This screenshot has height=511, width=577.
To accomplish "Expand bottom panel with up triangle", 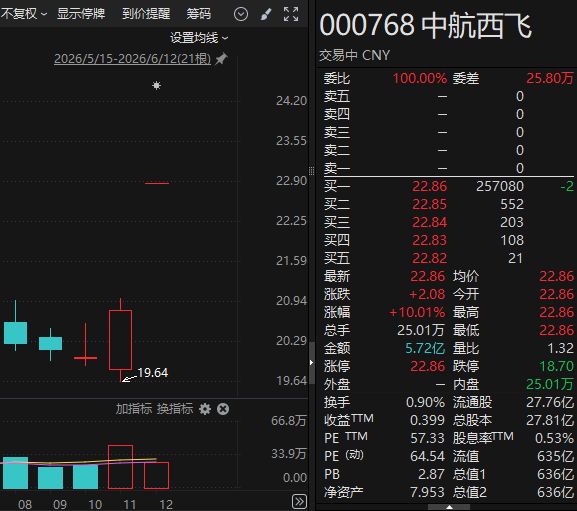I will click(449, 507).
